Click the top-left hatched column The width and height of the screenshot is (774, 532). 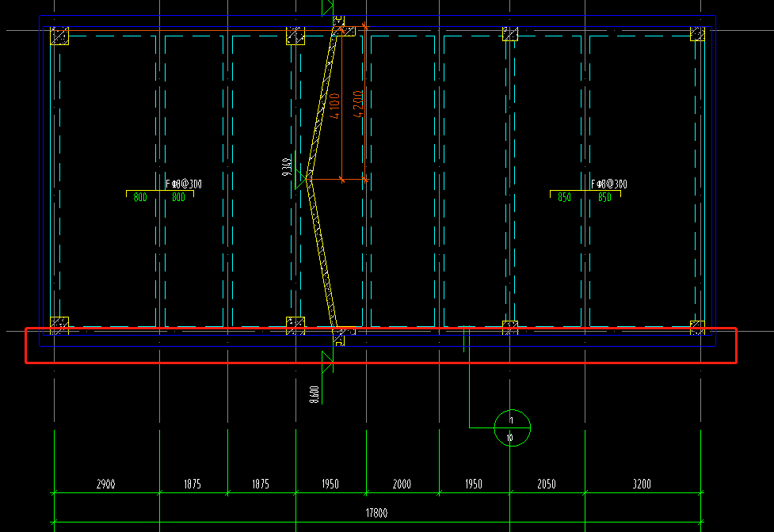[59, 36]
